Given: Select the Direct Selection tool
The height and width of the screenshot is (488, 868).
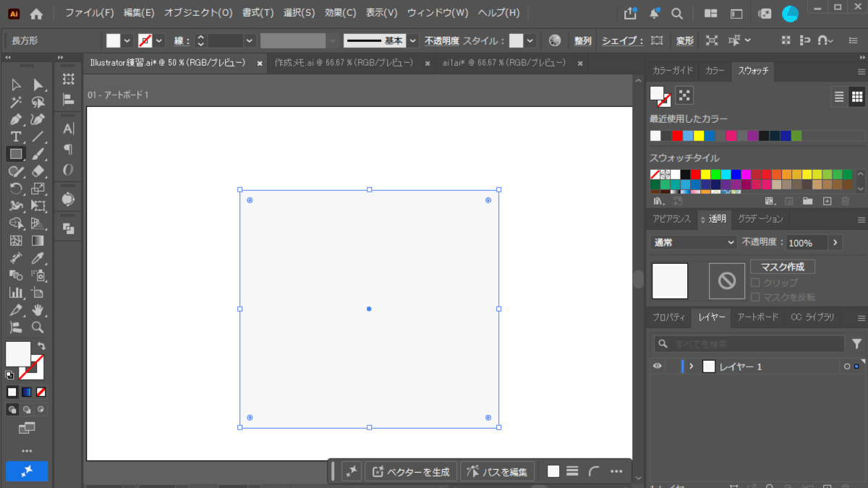Looking at the screenshot, I should pos(38,85).
